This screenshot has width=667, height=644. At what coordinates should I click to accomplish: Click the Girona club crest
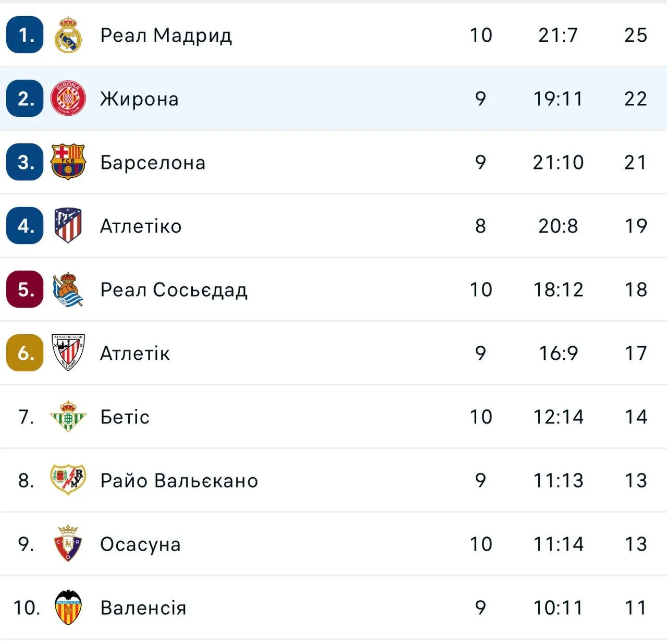click(68, 99)
